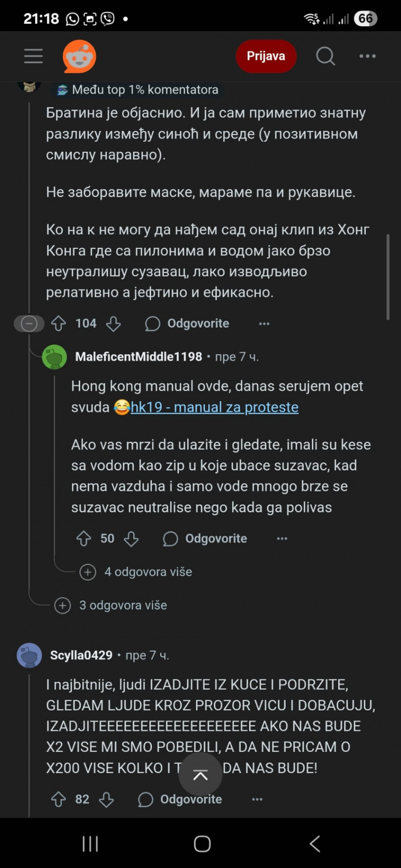Upvote MaleficentMiddle1198's comment with 50 points

tap(84, 539)
